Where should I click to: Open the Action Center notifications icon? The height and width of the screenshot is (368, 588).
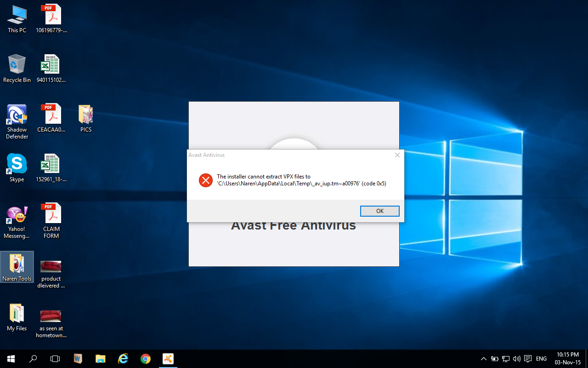pos(528,359)
